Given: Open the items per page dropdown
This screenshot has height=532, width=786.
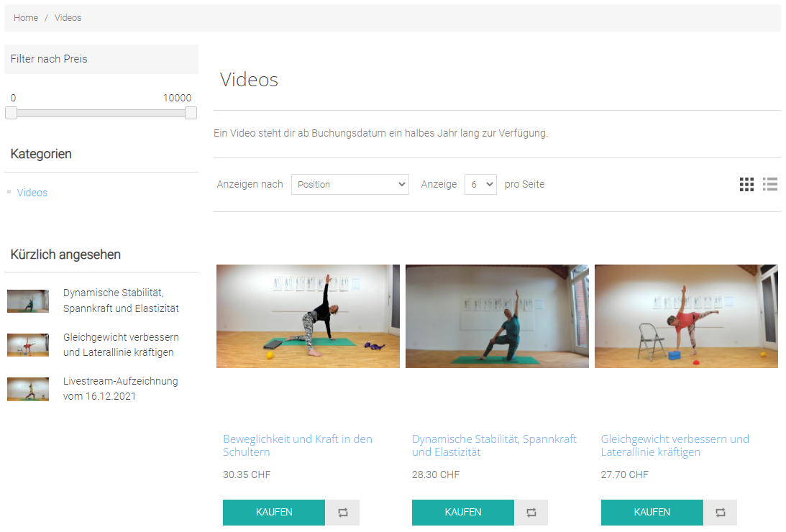Looking at the screenshot, I should [480, 184].
